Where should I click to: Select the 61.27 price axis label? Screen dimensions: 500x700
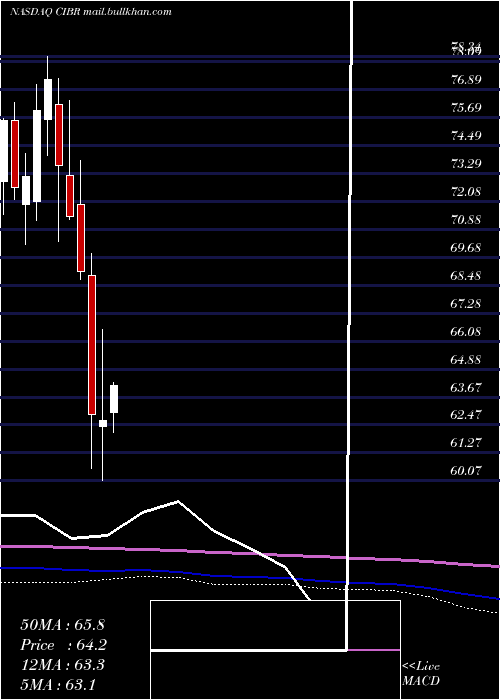tap(467, 443)
